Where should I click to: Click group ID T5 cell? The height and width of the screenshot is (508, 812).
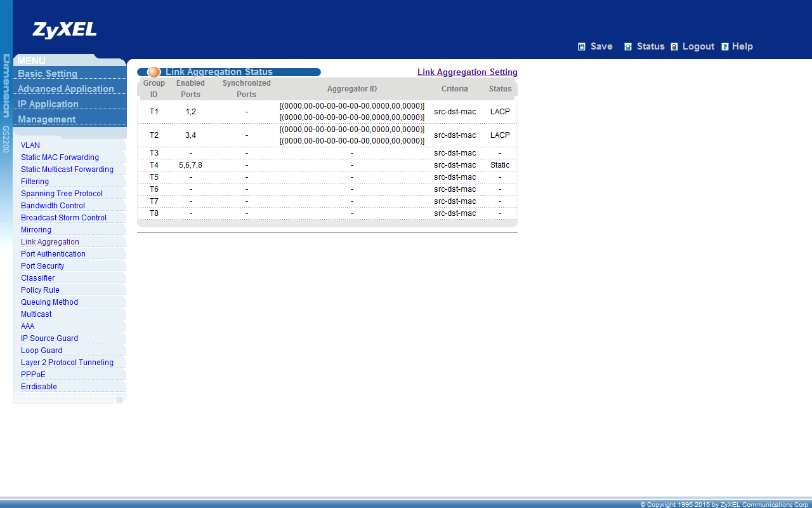154,177
